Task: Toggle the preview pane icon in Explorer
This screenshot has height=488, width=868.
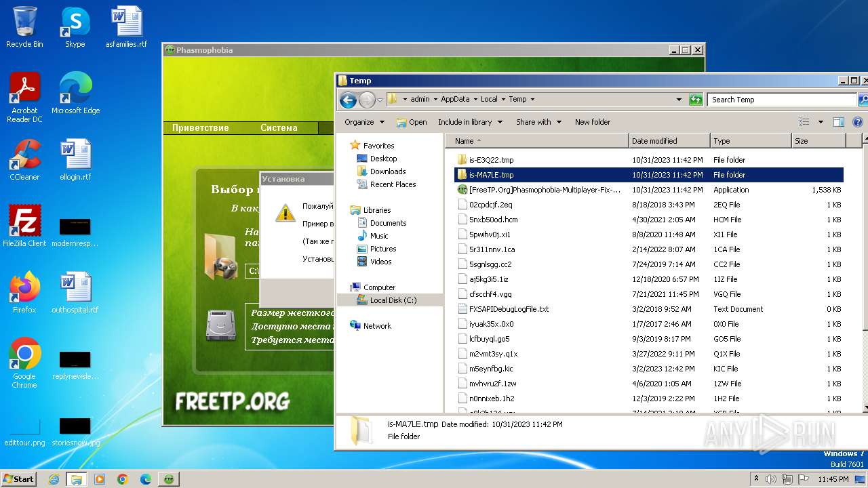Action: tap(839, 122)
